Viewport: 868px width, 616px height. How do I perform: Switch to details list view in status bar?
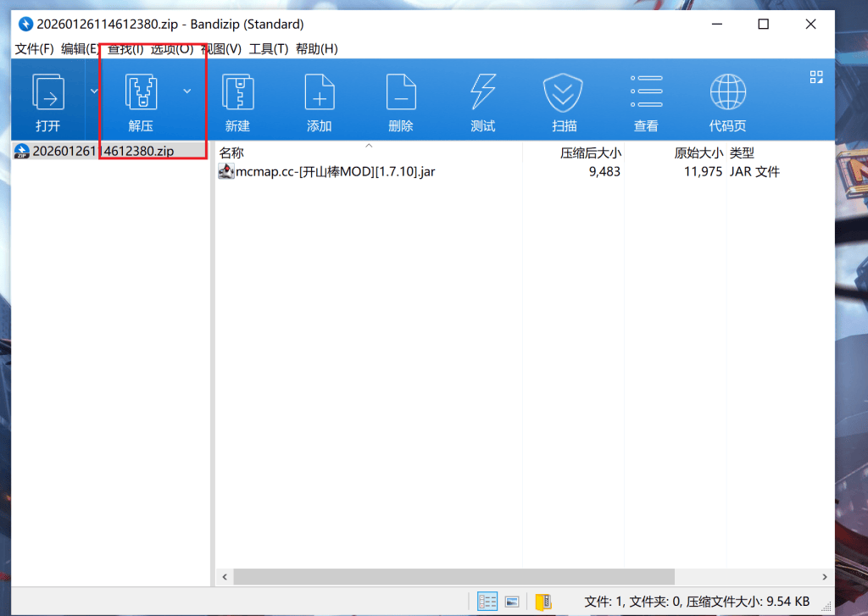click(x=487, y=602)
